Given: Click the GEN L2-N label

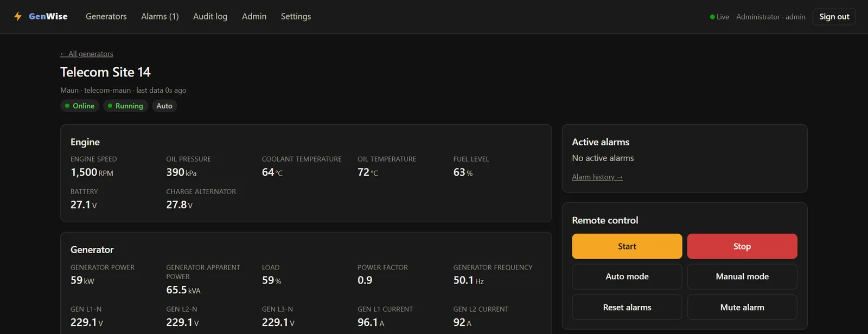Looking at the screenshot, I should (182, 309).
